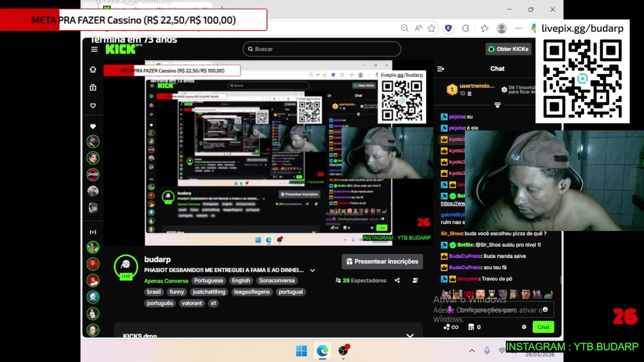Open the Edge three-dot settings menu
The image size is (644, 362).
tap(519, 28)
